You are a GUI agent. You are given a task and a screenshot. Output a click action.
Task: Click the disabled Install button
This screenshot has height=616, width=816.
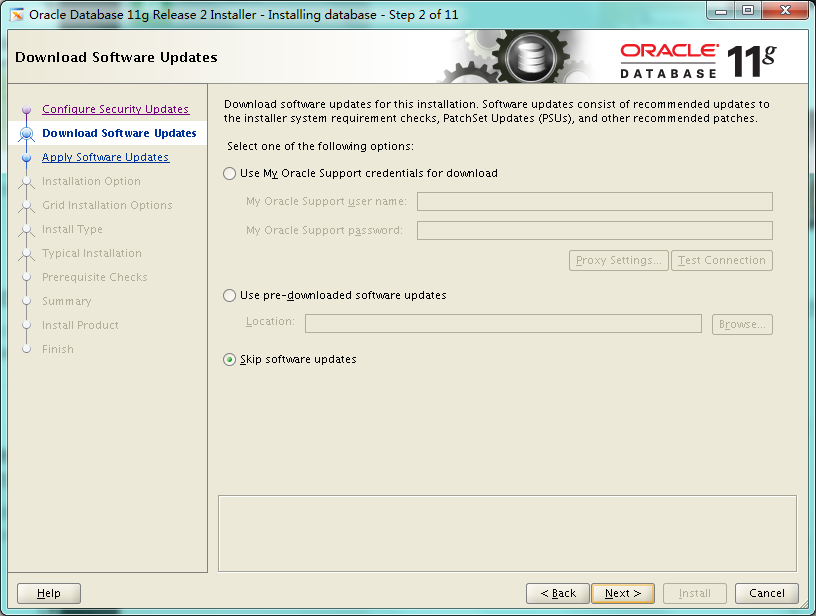(695, 593)
